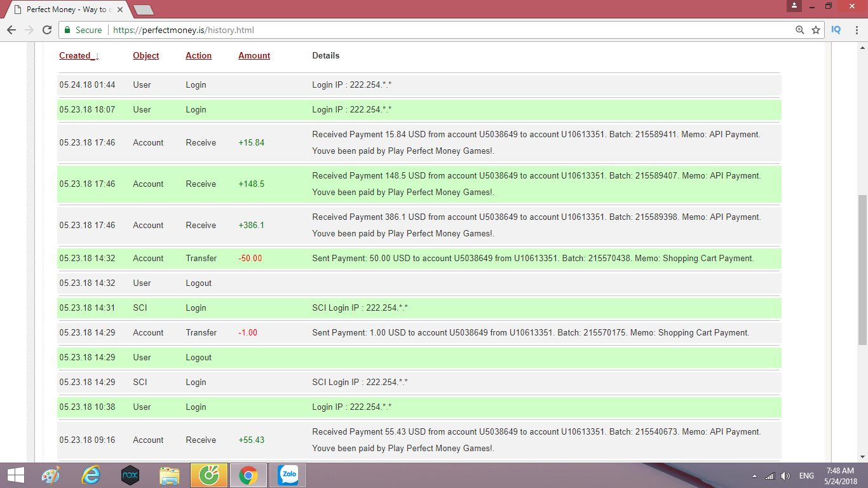Click the 05.24.18 01:44 timestamp
The image size is (868, 488).
pyautogui.click(x=88, y=85)
